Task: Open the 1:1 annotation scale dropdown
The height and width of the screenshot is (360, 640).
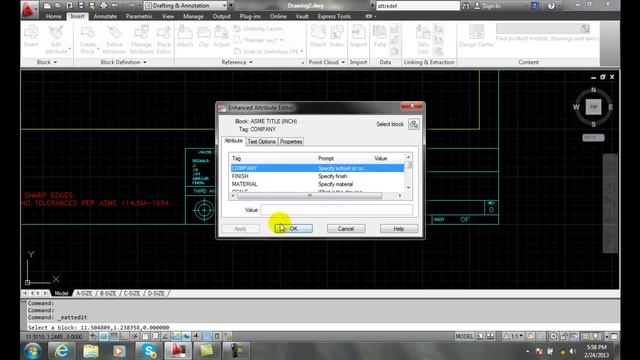Action: click(x=513, y=336)
